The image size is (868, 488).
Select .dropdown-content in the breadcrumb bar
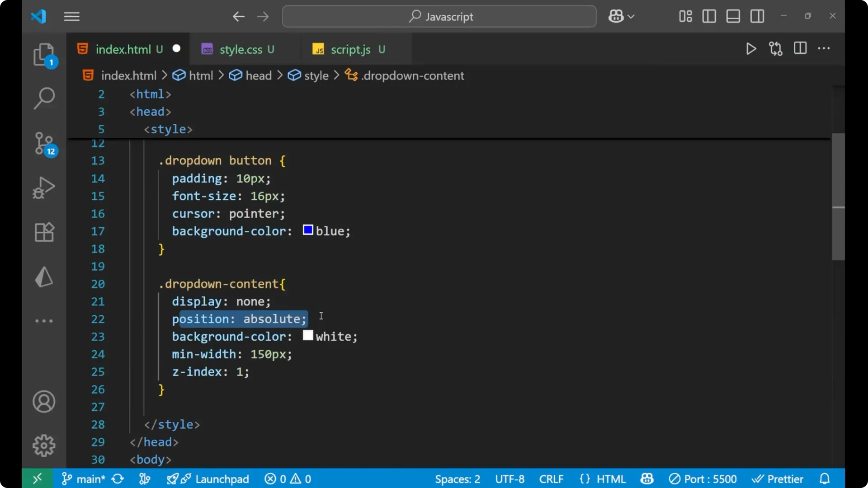coord(413,75)
